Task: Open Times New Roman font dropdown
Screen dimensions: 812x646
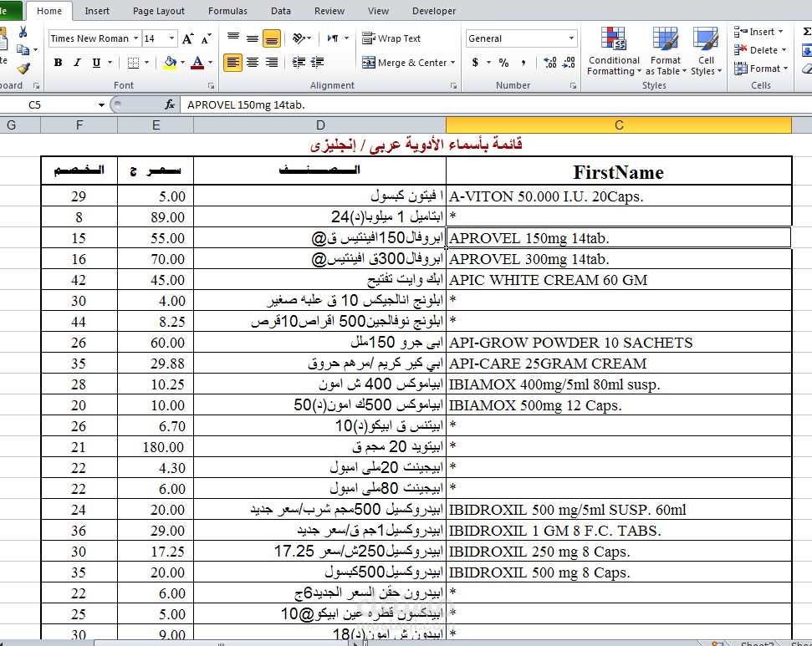Action: (x=135, y=38)
